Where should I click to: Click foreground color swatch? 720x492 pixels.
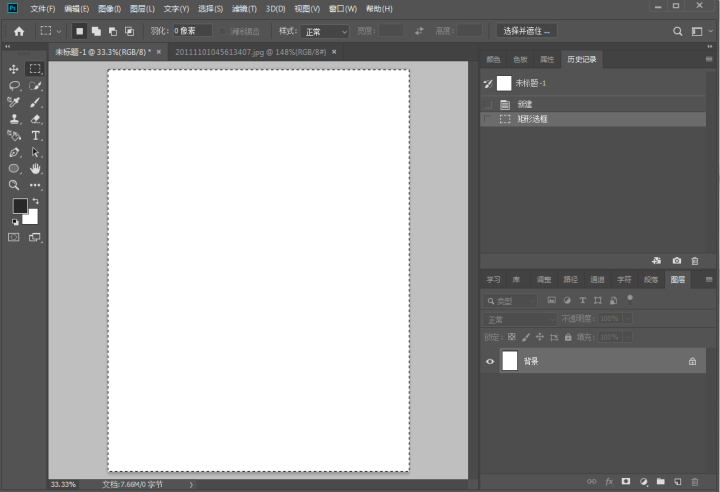point(18,204)
